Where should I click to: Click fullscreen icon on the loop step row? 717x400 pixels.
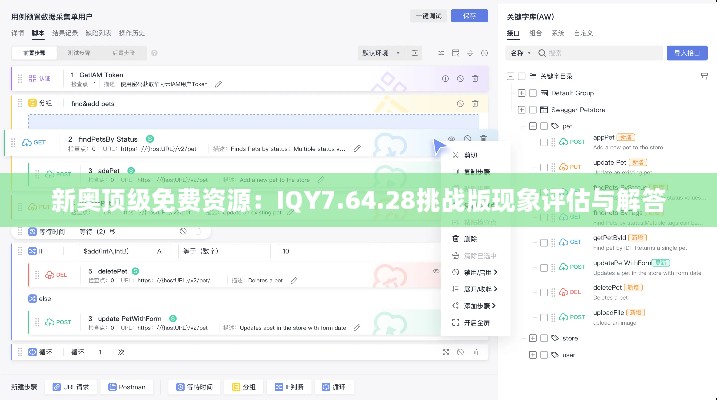click(446, 352)
